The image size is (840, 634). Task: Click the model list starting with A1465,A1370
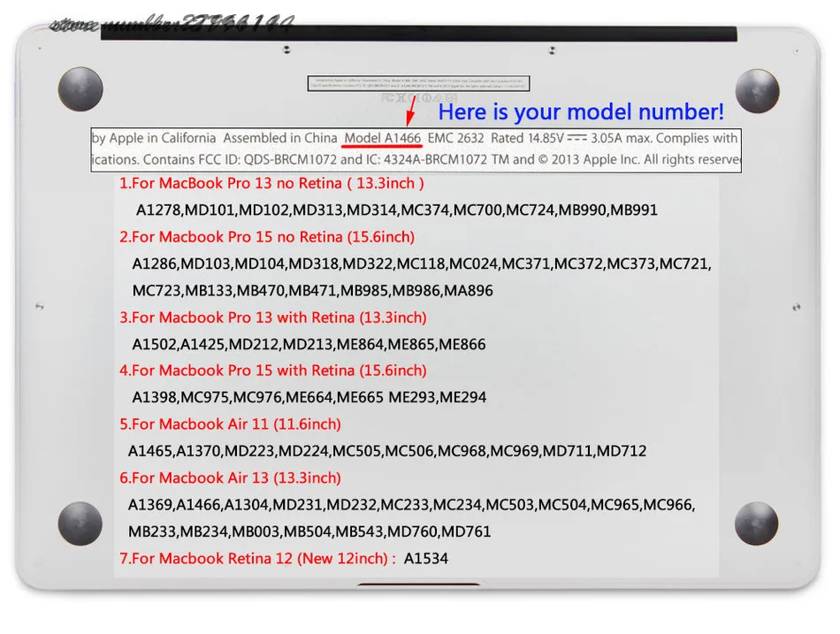tap(386, 451)
